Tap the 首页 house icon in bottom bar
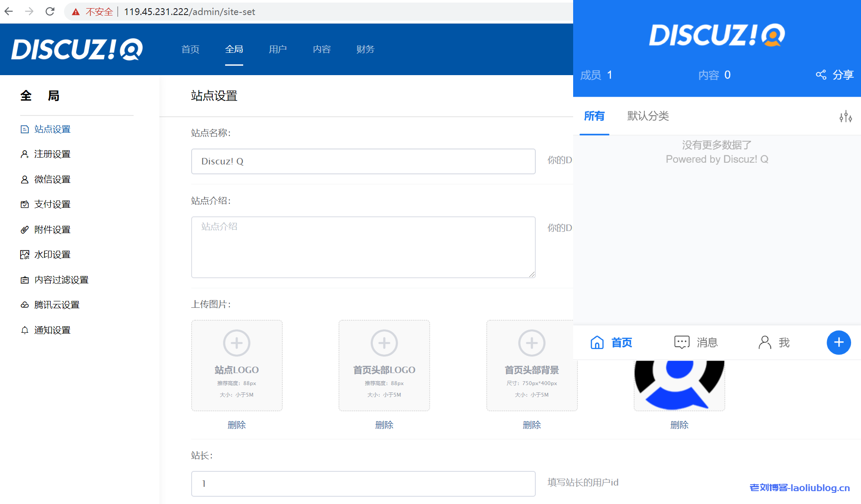This screenshot has height=504, width=861. [597, 342]
